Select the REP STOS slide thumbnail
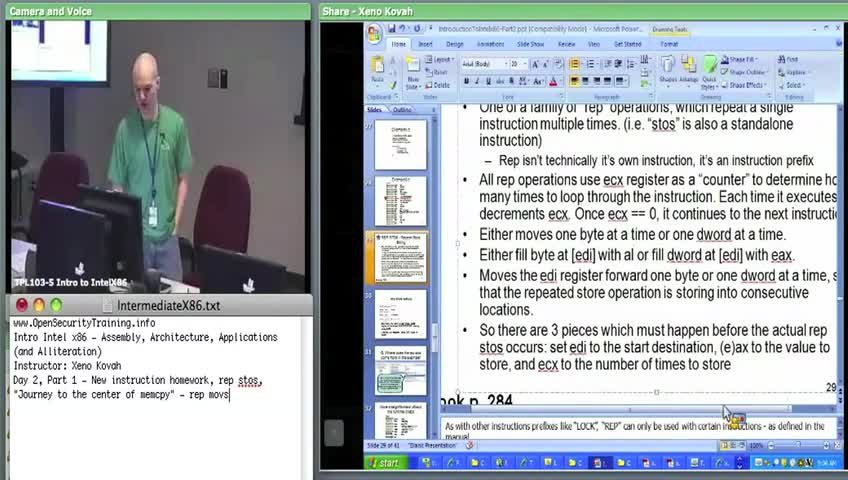848x480 pixels. click(400, 258)
